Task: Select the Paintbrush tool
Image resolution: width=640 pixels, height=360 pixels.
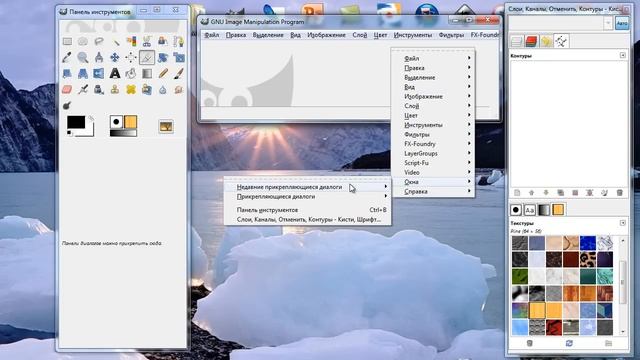Action: 179,73
